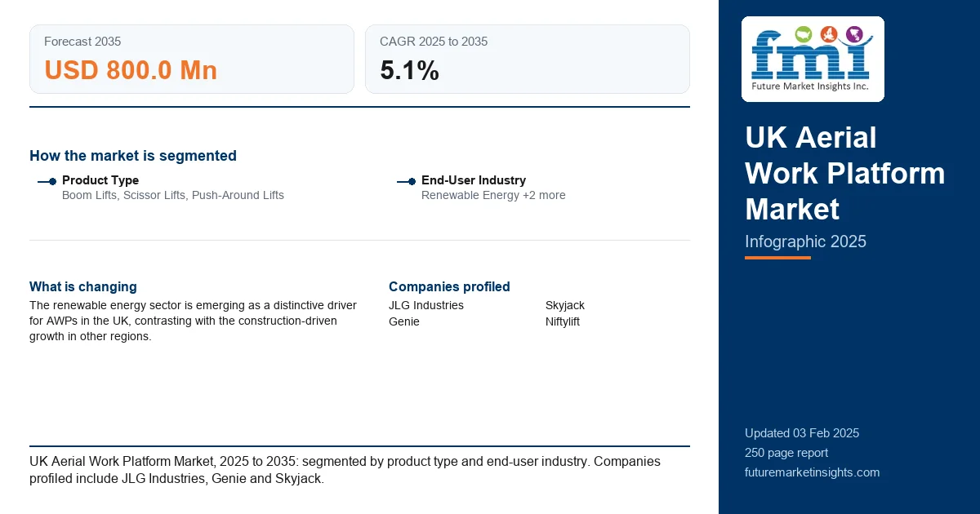The image size is (980, 514).
Task: Click the "Companies profiled" heading
Action: tap(449, 286)
